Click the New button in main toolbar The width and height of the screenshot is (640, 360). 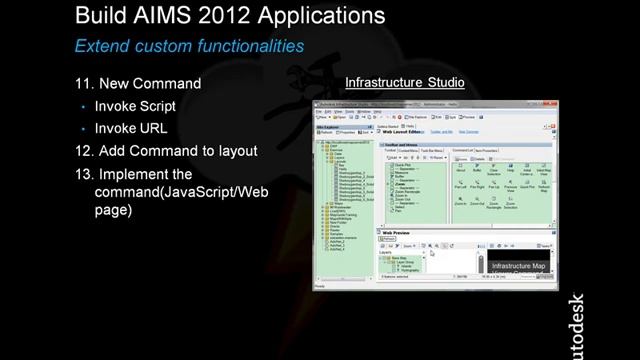322,117
